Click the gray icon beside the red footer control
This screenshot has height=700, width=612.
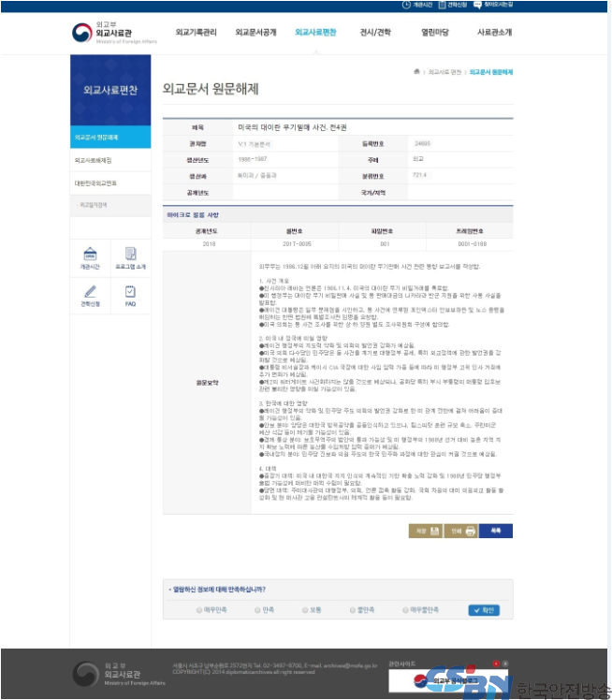pyautogui.click(x=505, y=664)
